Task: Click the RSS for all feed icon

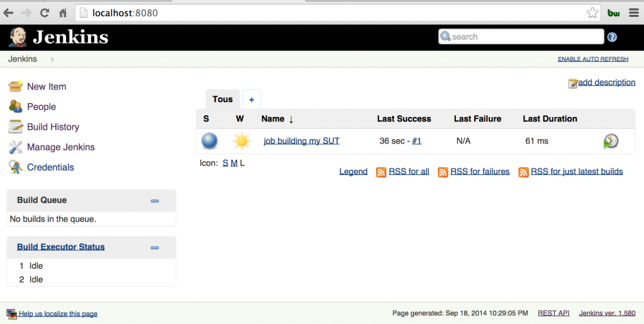Action: (381, 172)
